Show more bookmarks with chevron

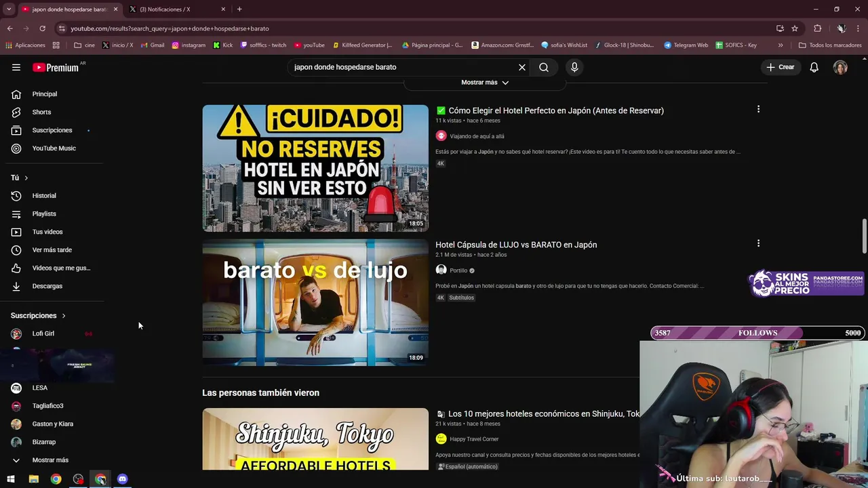781,45
